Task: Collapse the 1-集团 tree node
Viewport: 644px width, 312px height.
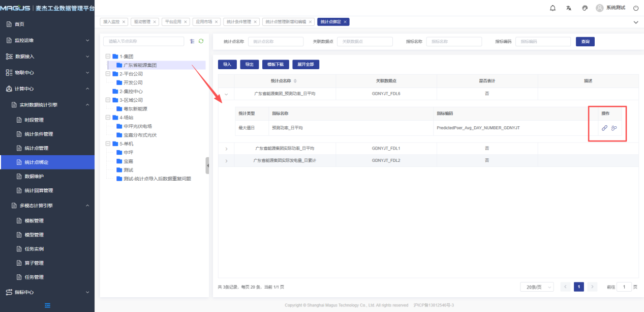Action: (x=107, y=56)
